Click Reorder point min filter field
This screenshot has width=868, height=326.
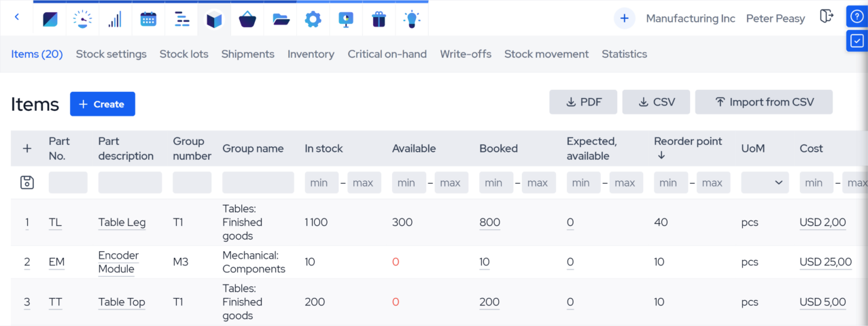pos(671,182)
